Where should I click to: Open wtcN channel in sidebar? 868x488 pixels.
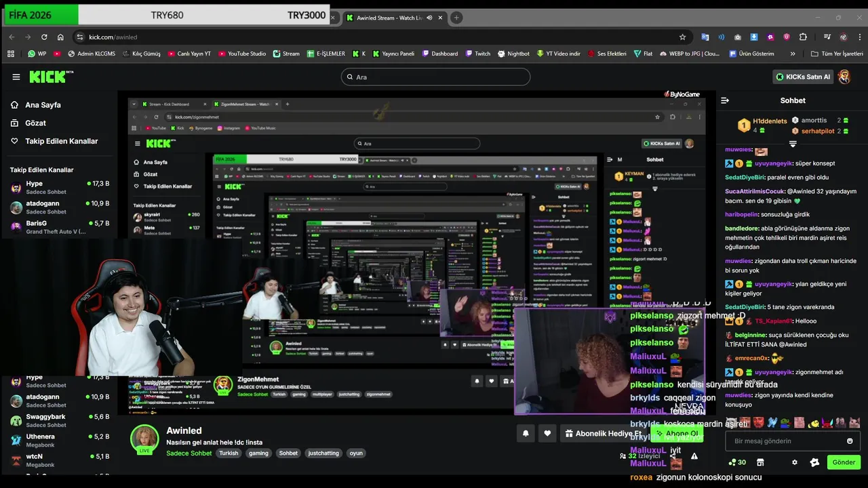[60, 460]
